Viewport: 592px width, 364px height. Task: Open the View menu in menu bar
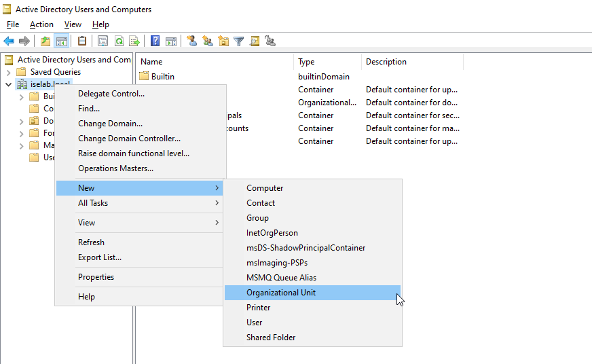[73, 24]
